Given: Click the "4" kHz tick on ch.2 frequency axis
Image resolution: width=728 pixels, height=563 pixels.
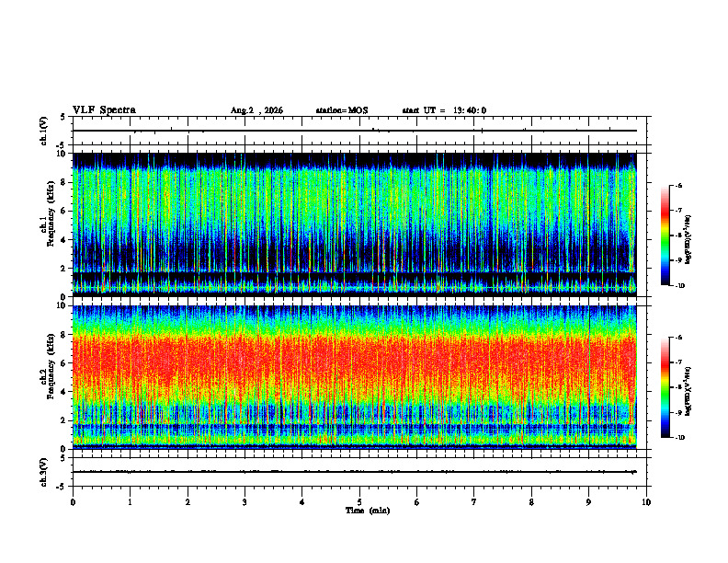Looking at the screenshot, I should click(x=64, y=392).
